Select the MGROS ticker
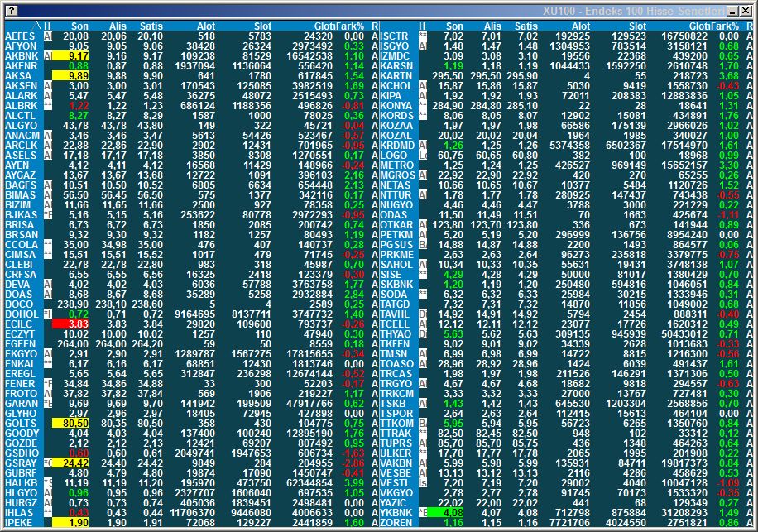 click(x=397, y=175)
